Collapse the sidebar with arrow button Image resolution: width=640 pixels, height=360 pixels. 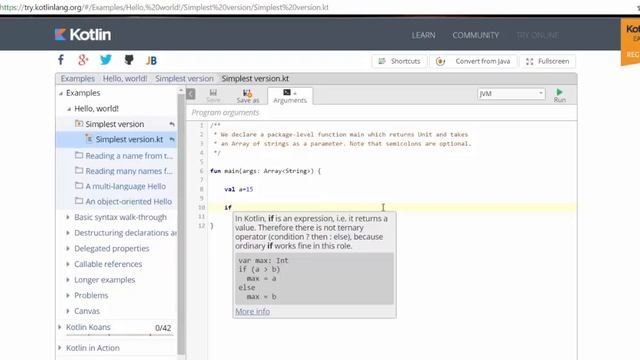(191, 94)
